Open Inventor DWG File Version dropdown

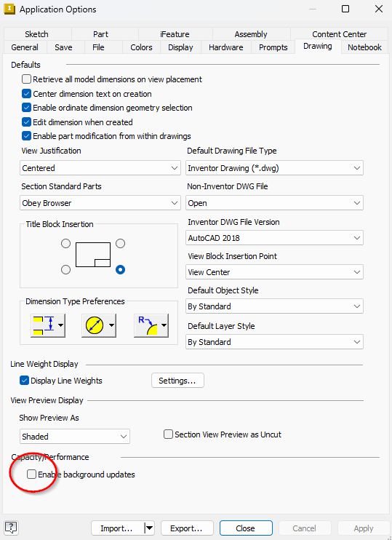click(x=274, y=238)
